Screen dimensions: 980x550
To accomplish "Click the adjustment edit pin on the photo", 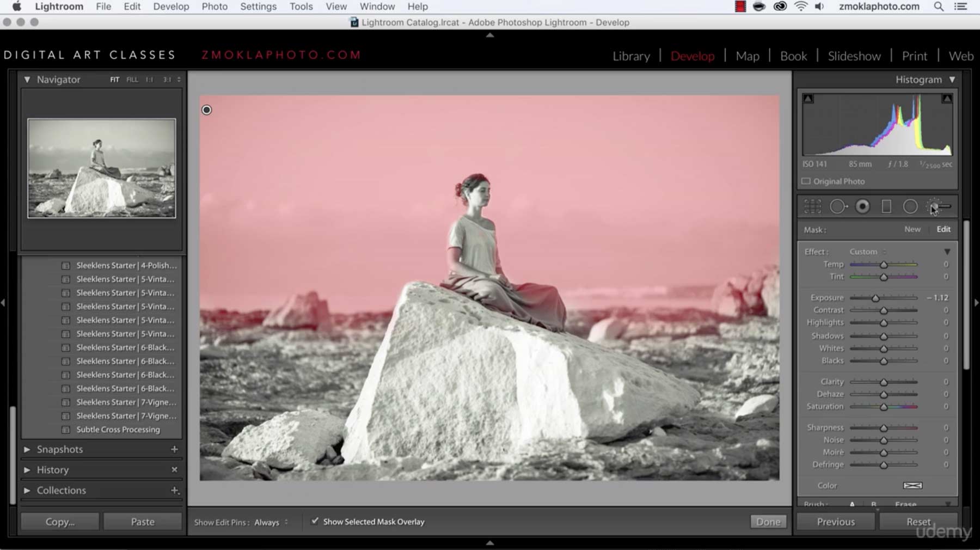I will click(x=206, y=110).
